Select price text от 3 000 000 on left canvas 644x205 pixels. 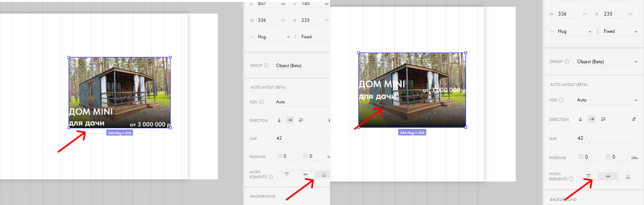[x=150, y=125]
